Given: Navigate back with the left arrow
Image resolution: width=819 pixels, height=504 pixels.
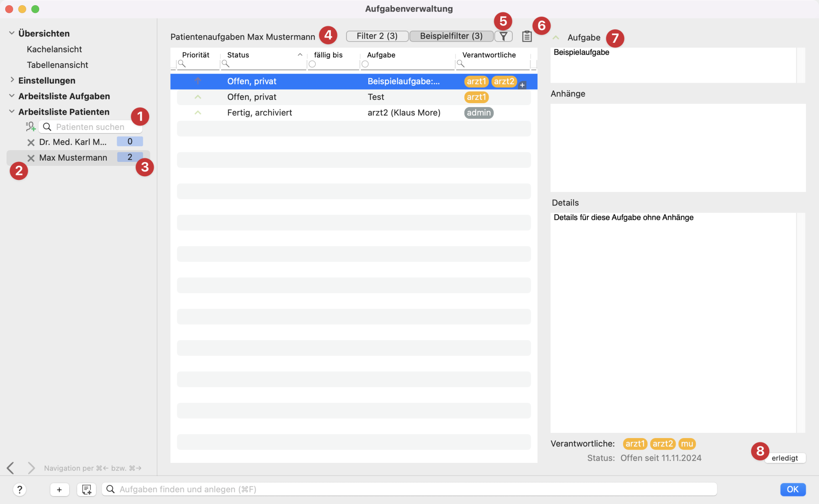Looking at the screenshot, I should coord(10,468).
